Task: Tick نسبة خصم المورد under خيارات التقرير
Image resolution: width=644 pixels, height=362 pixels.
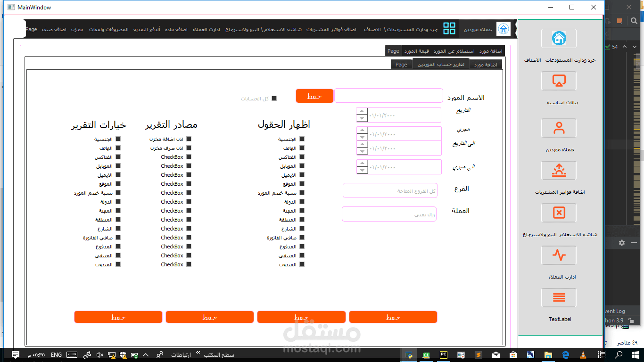Action: [118, 193]
